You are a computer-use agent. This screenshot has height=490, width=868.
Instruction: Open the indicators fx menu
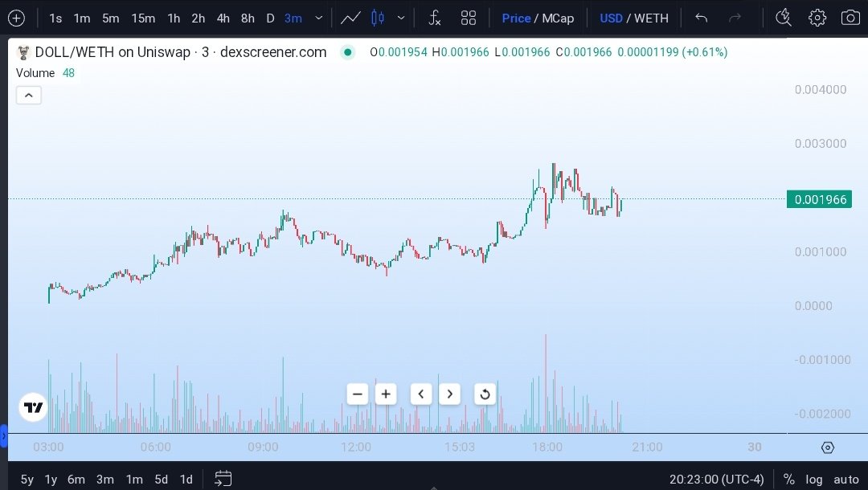point(435,18)
